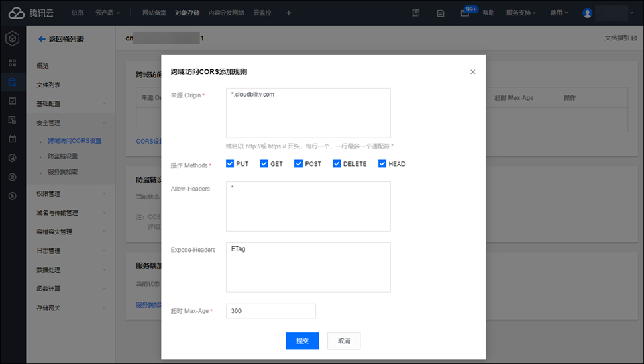Image resolution: width=644 pixels, height=364 pixels.
Task: Open the grid-style products icon in left sidebar
Action: [x=13, y=62]
